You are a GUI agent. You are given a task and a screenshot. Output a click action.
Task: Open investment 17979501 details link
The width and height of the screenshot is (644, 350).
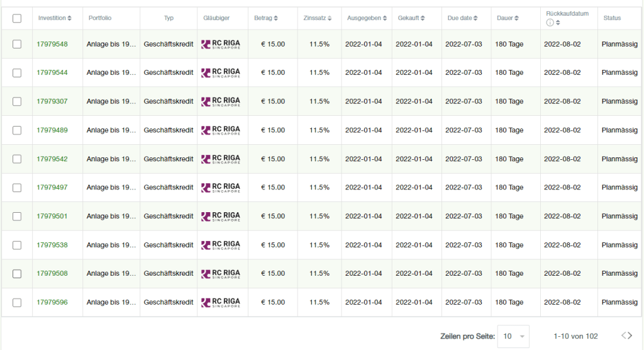coord(52,216)
